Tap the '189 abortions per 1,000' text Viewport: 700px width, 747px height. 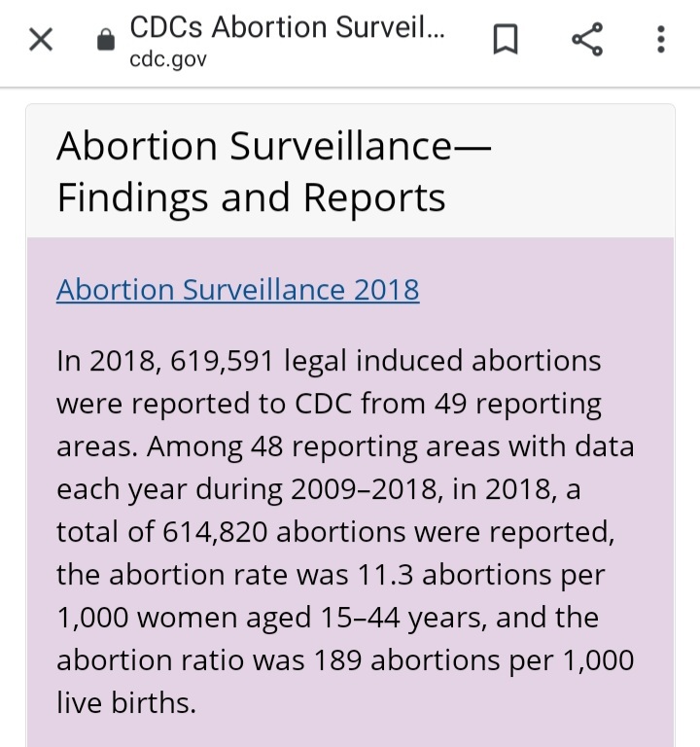tap(473, 660)
